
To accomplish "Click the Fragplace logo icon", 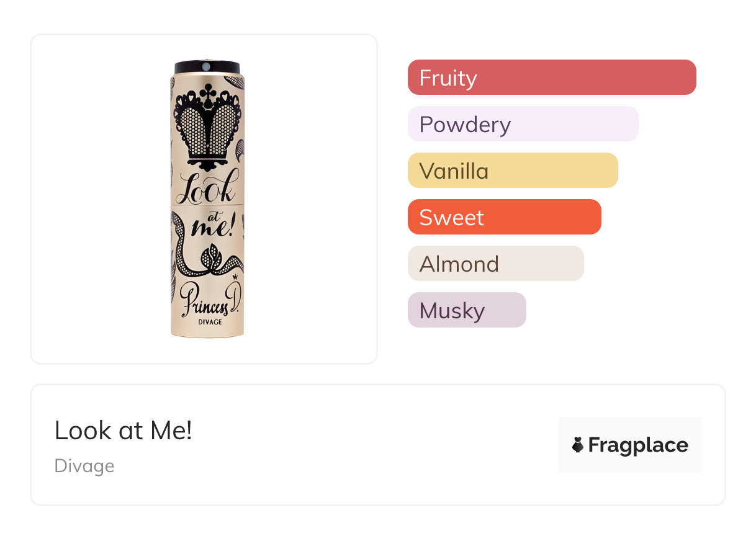I will point(578,445).
